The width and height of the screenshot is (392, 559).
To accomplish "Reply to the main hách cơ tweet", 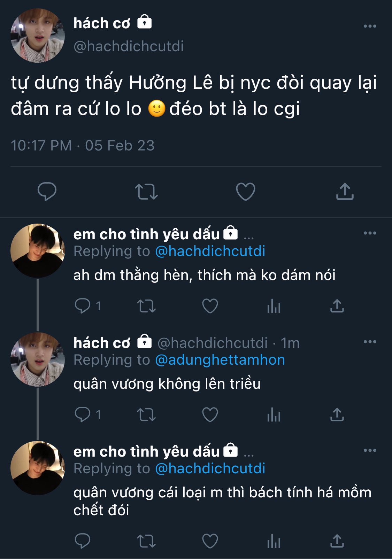I will (47, 191).
